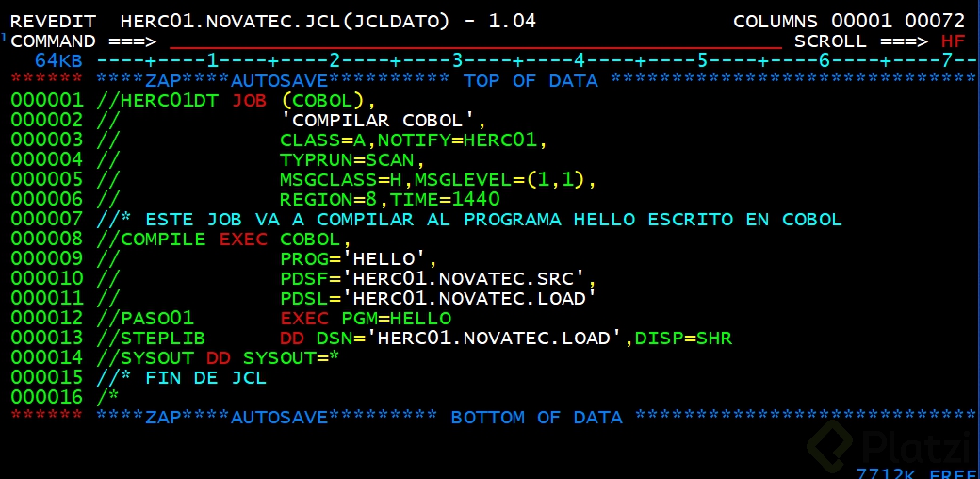Click the 'COMPILAR COBOL' string
Image resolution: width=980 pixels, height=479 pixels.
coord(377,120)
